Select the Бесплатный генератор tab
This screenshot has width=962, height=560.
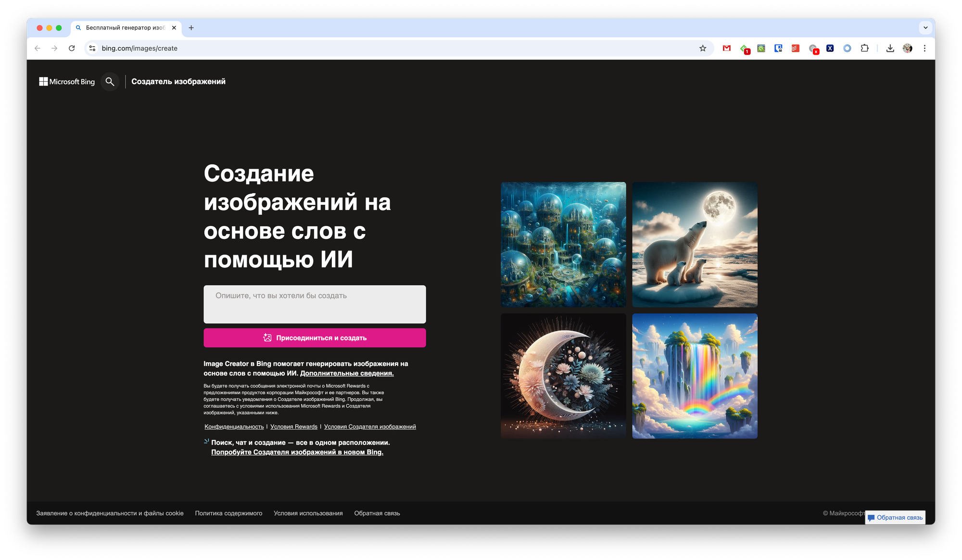pos(125,28)
